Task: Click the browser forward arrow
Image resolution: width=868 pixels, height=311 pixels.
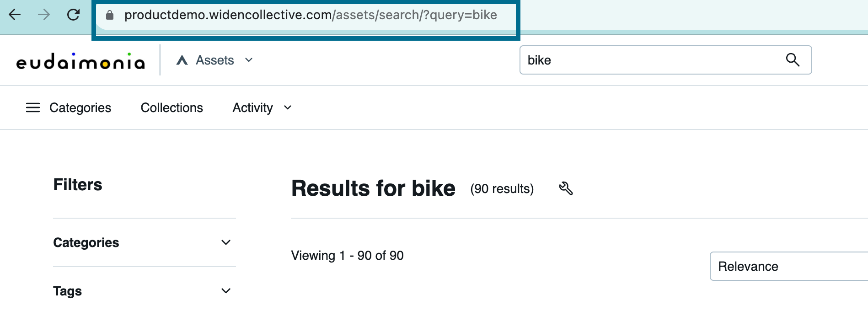Action: [44, 15]
